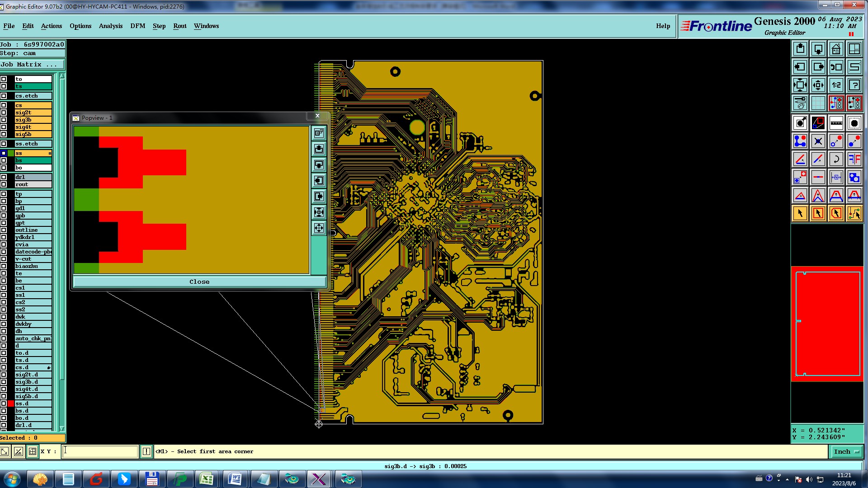
Task: Click the mirror FF icon
Action: click(x=854, y=159)
